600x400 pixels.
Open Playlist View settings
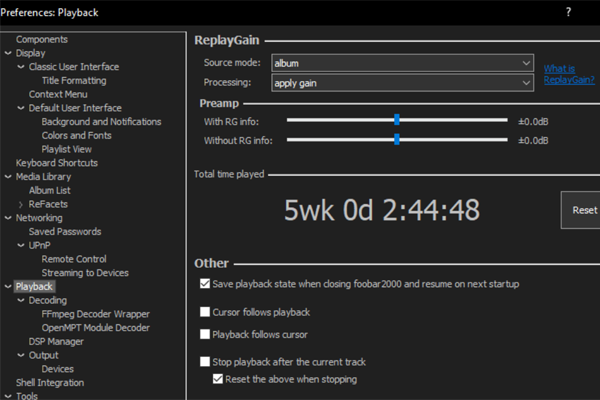pos(67,149)
